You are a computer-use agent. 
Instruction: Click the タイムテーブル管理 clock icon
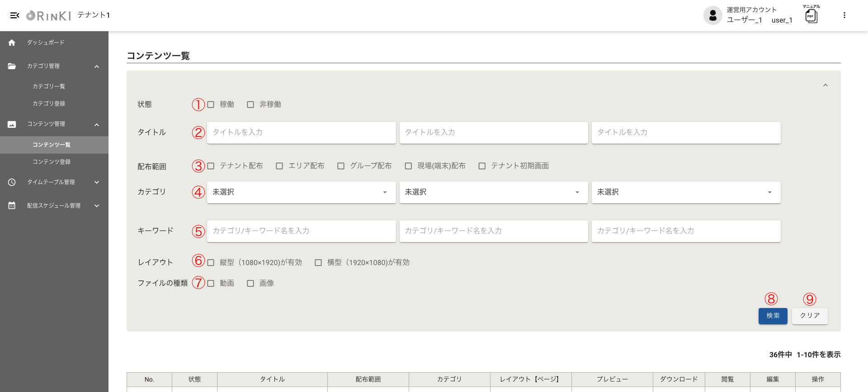tap(12, 182)
